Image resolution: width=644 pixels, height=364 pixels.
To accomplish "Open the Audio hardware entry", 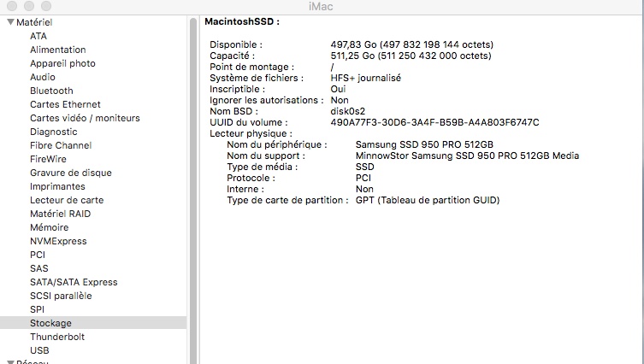I will point(42,77).
